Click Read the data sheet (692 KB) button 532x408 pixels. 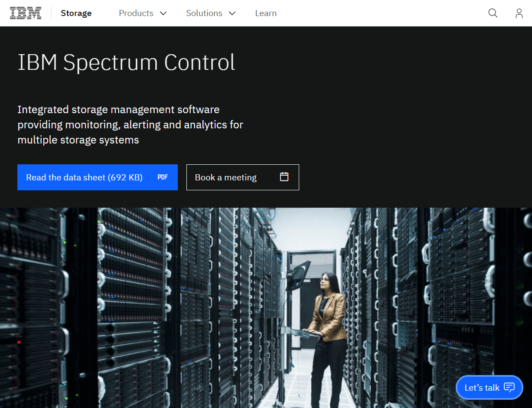click(98, 177)
